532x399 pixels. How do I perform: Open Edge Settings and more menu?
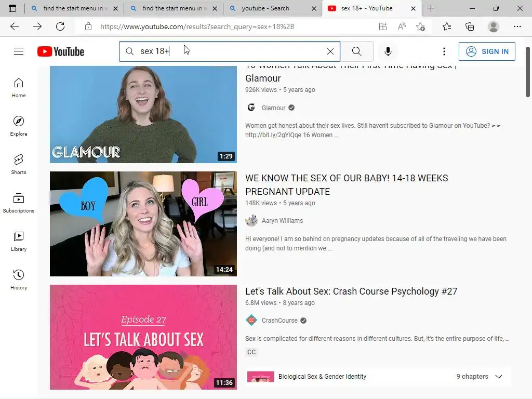pyautogui.click(x=517, y=26)
